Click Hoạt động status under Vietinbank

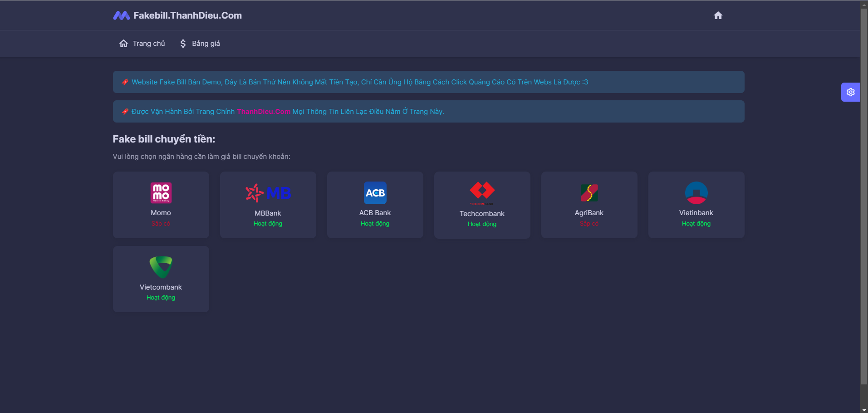[x=696, y=224]
